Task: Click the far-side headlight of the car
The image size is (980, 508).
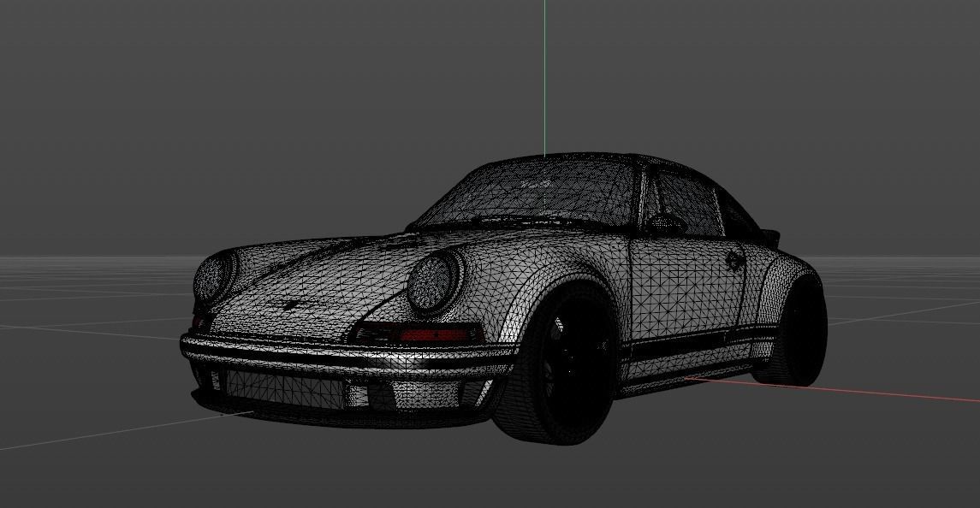Action: click(x=214, y=276)
